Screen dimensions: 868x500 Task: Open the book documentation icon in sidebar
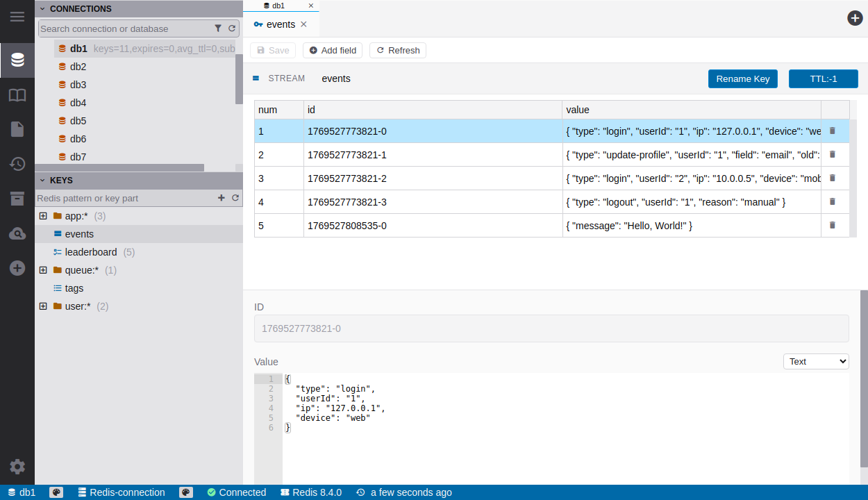tap(17, 95)
